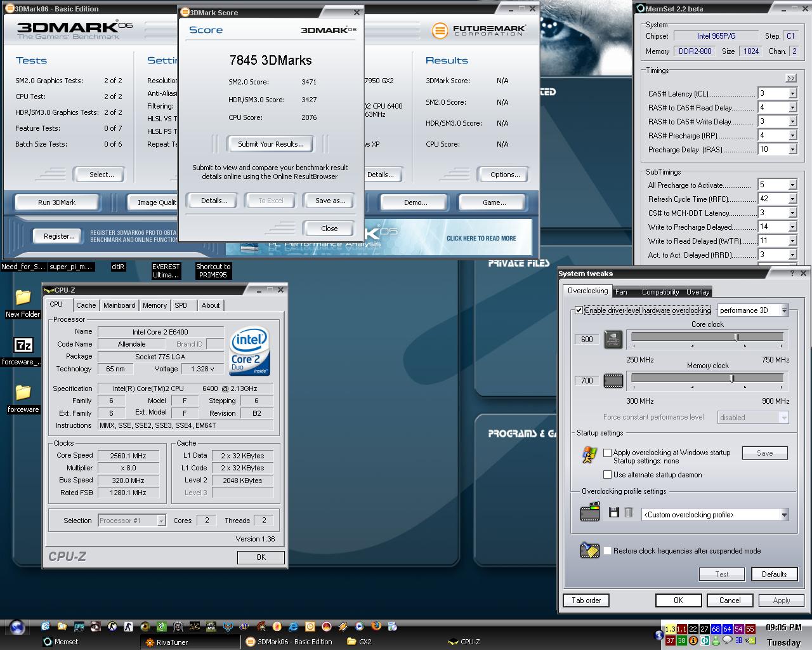Open the 7z forceware archive on desktop
Viewport: 812px width, 650px height.
pyautogui.click(x=23, y=345)
